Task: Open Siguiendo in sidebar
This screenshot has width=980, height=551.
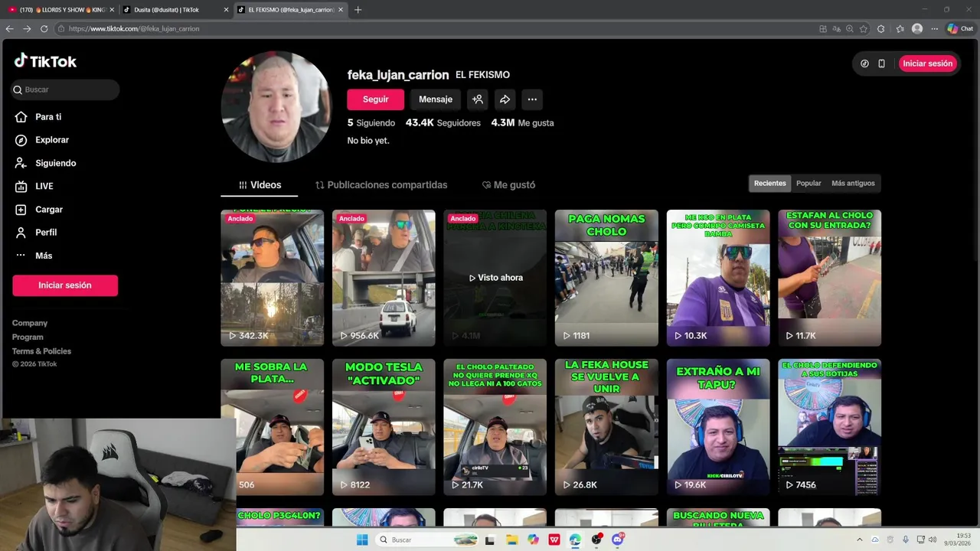Action: (x=55, y=163)
